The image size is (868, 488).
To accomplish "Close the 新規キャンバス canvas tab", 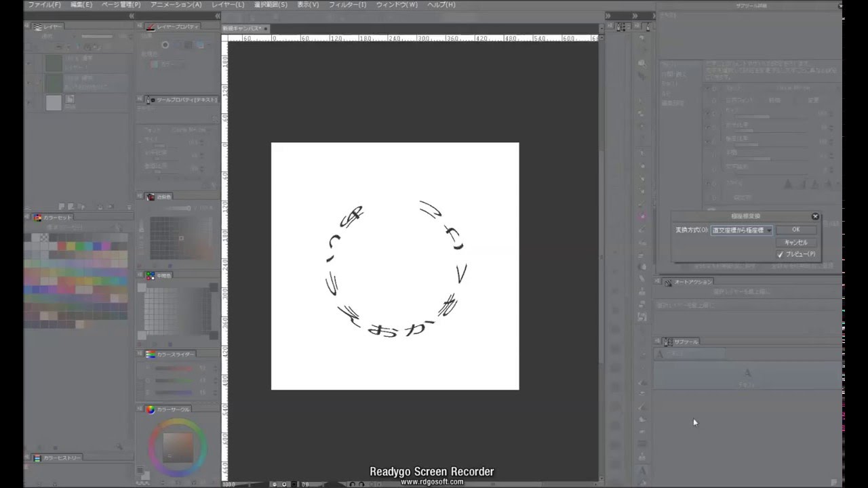I will [x=266, y=28].
